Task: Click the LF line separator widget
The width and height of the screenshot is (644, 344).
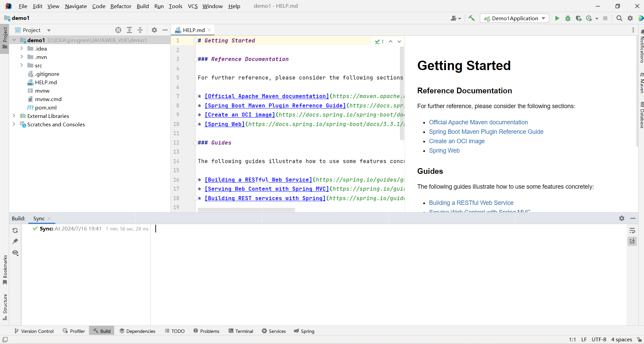Action: tap(584, 339)
